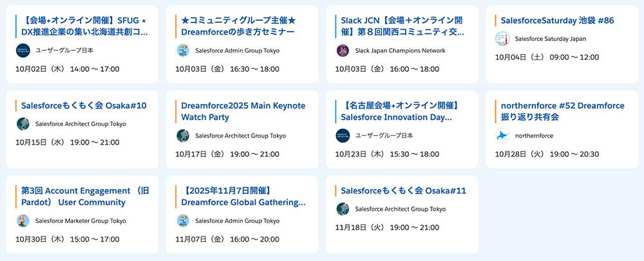
Task: Open Dreamforce2025 Main Keynote Watch Party event
Action: pyautogui.click(x=243, y=111)
